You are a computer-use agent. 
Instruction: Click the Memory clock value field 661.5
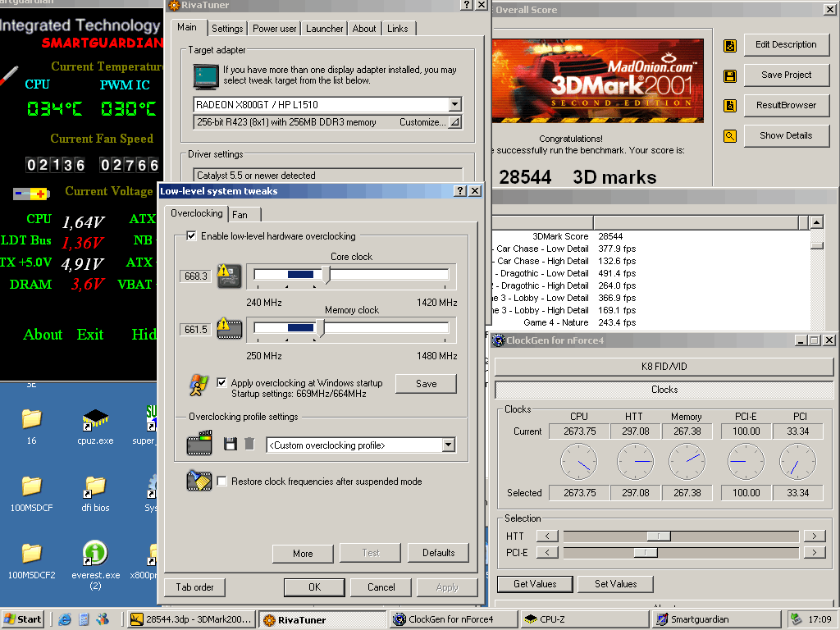(x=195, y=330)
